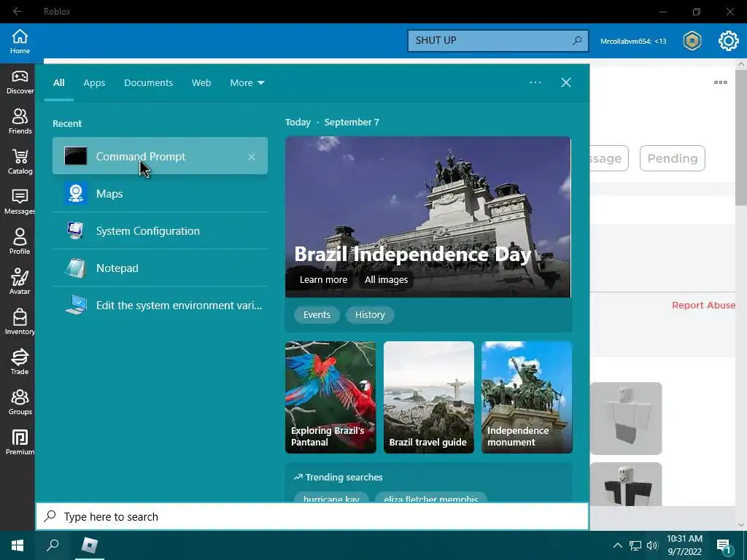Open the three-dot menu on Roblox profile
747x560 pixels.
coord(720,82)
